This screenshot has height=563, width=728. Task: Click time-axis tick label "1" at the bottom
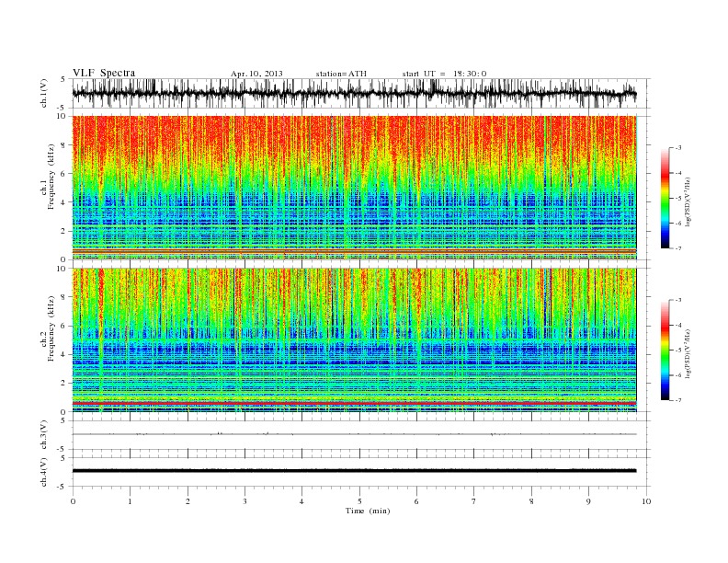(x=131, y=501)
